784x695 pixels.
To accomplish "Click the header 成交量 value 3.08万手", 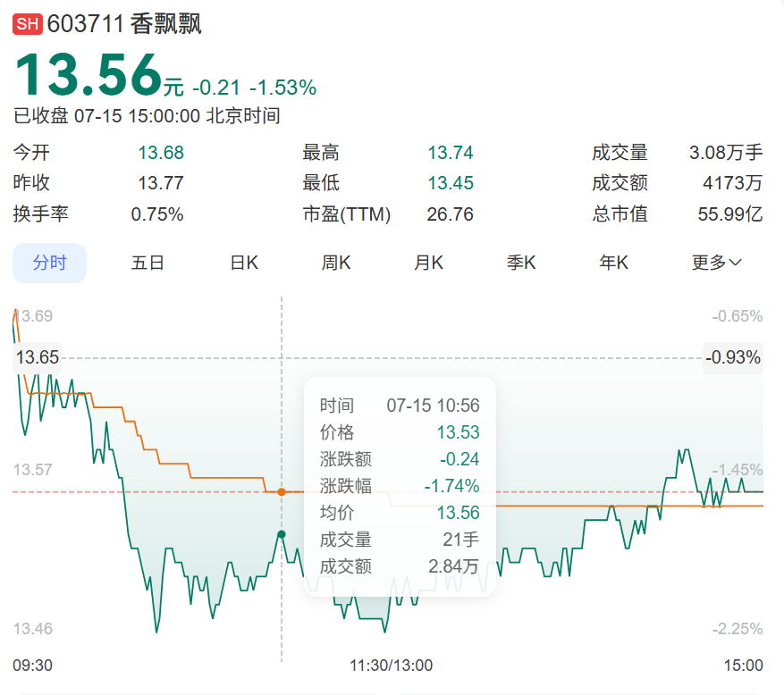I will click(x=726, y=153).
